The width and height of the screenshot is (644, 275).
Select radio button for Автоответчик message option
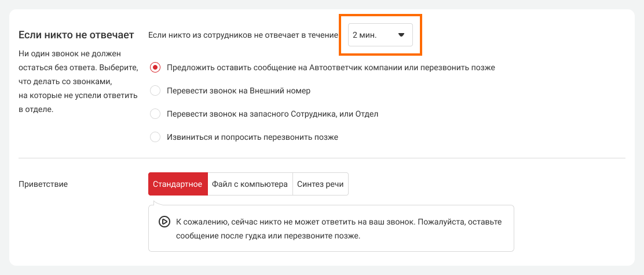[x=155, y=67]
